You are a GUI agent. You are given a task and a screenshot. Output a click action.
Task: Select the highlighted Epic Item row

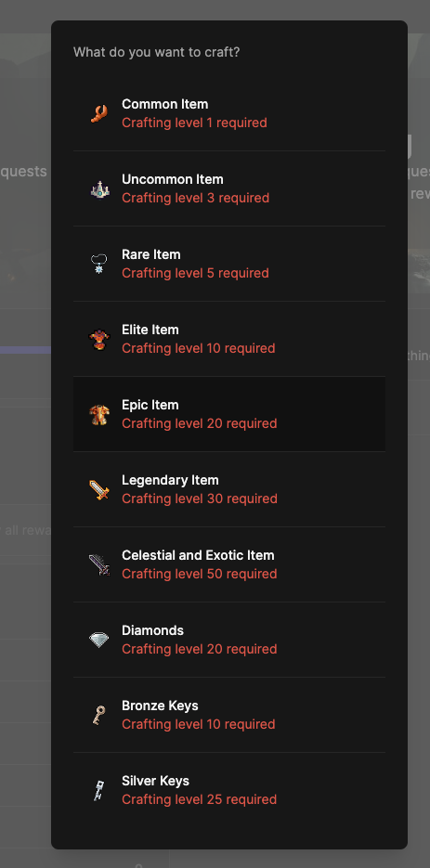[x=229, y=415]
